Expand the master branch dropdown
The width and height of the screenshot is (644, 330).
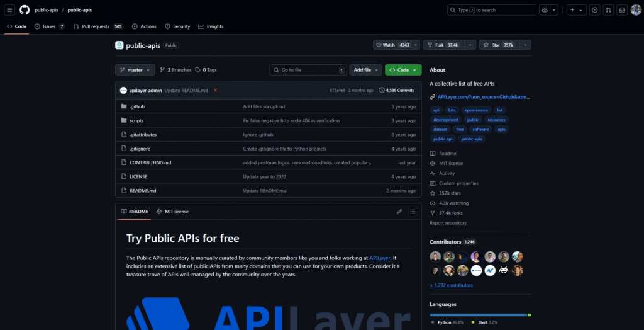coord(135,70)
